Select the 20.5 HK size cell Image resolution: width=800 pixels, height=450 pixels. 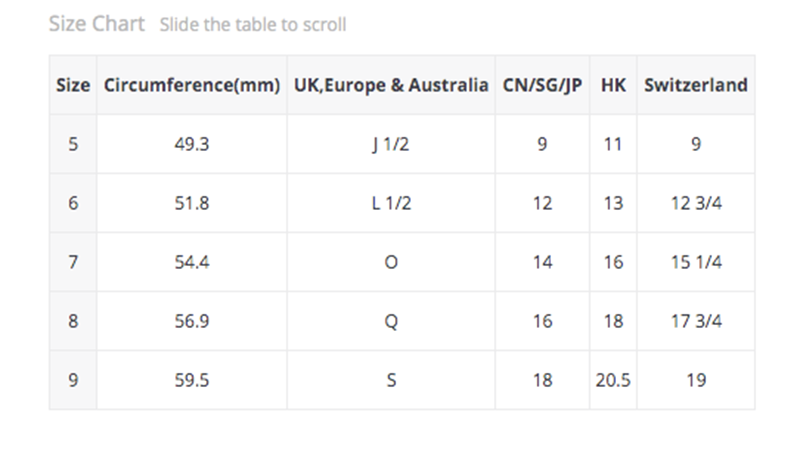[x=614, y=380]
